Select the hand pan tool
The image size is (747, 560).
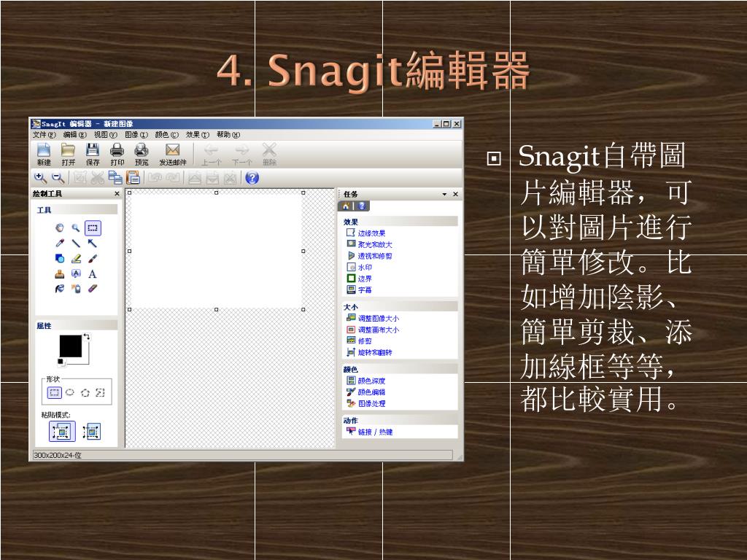pyautogui.click(x=60, y=228)
